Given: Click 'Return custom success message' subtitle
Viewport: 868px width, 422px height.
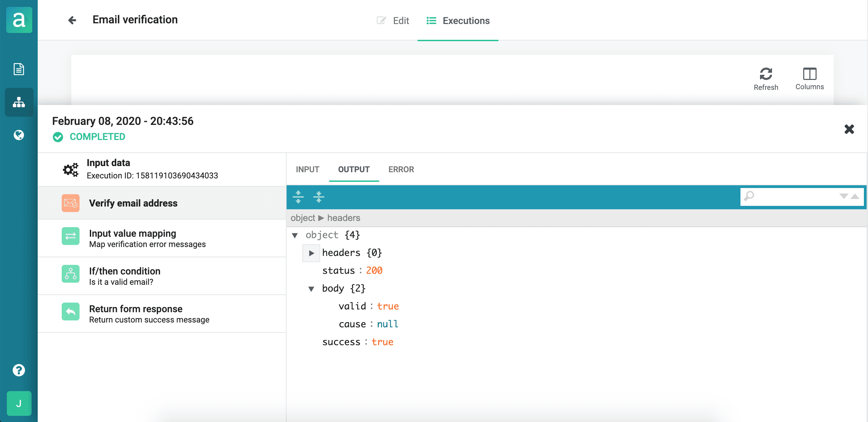Looking at the screenshot, I should pyautogui.click(x=149, y=320).
